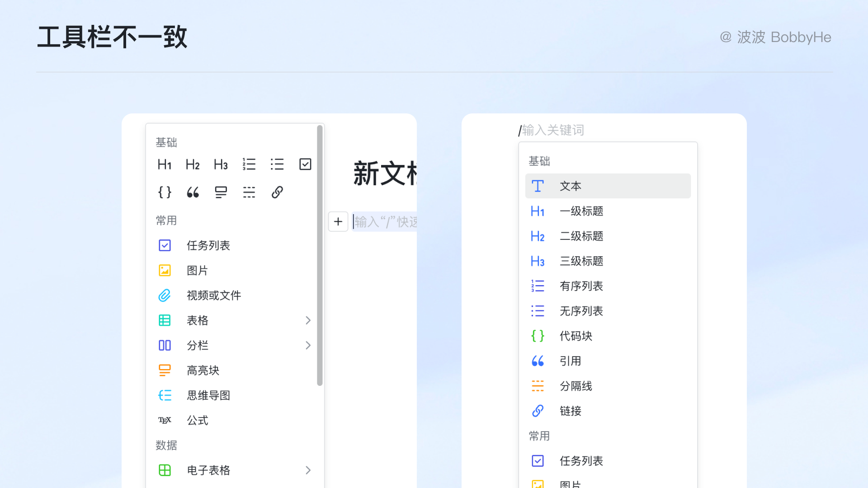Click the H3 heading icon in left panel

(x=221, y=164)
